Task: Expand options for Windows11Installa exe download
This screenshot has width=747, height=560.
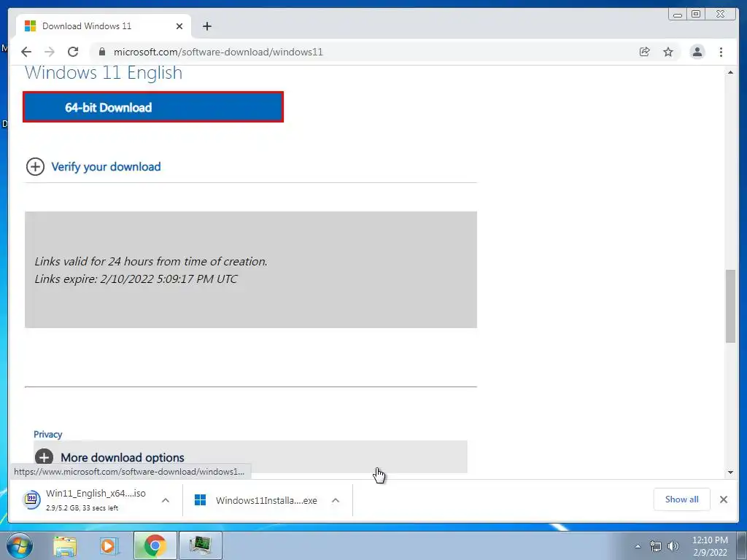Action: (x=336, y=500)
